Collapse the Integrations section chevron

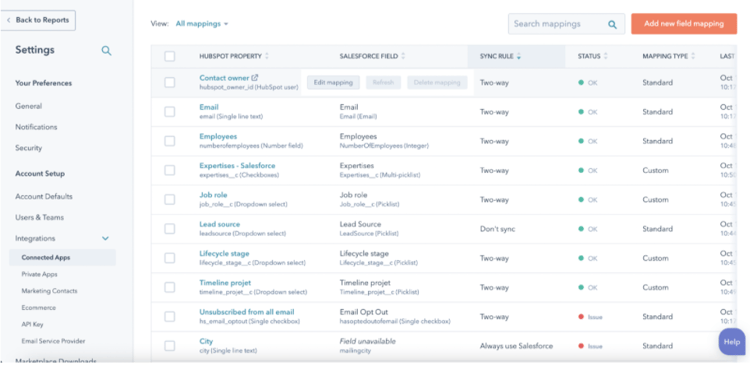tap(106, 238)
